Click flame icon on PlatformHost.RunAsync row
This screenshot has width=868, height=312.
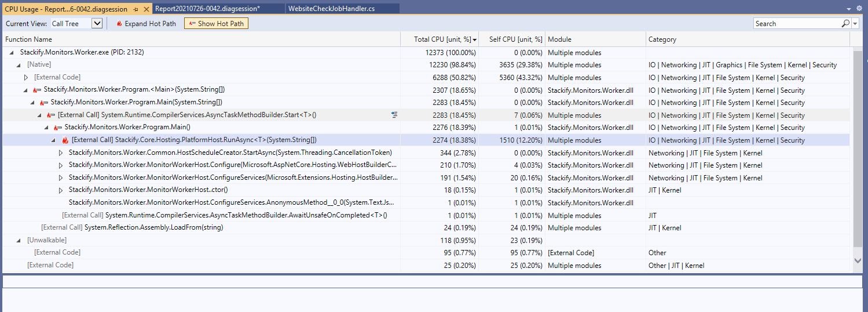[x=65, y=140]
